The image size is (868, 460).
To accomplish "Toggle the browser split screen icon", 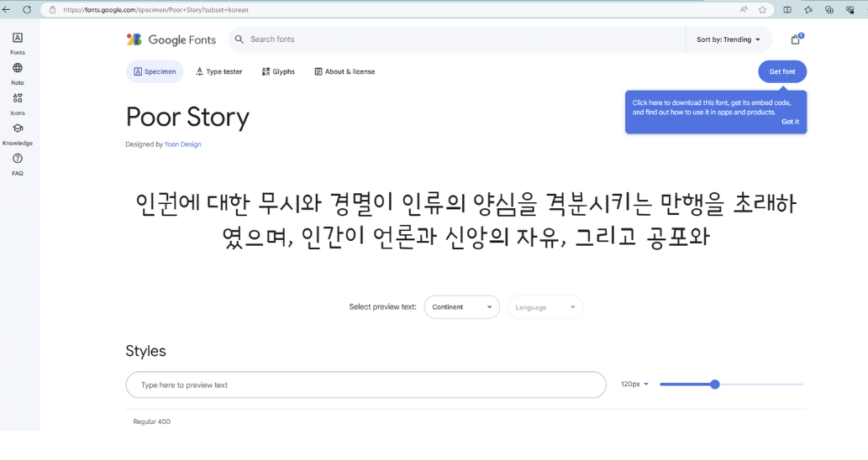I will point(787,9).
